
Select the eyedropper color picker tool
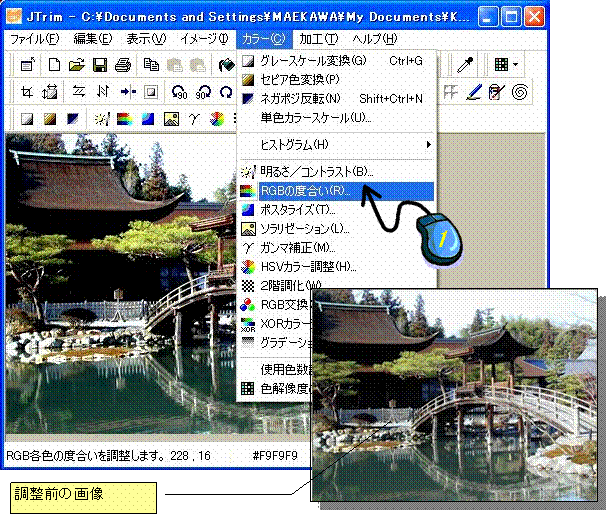465,65
